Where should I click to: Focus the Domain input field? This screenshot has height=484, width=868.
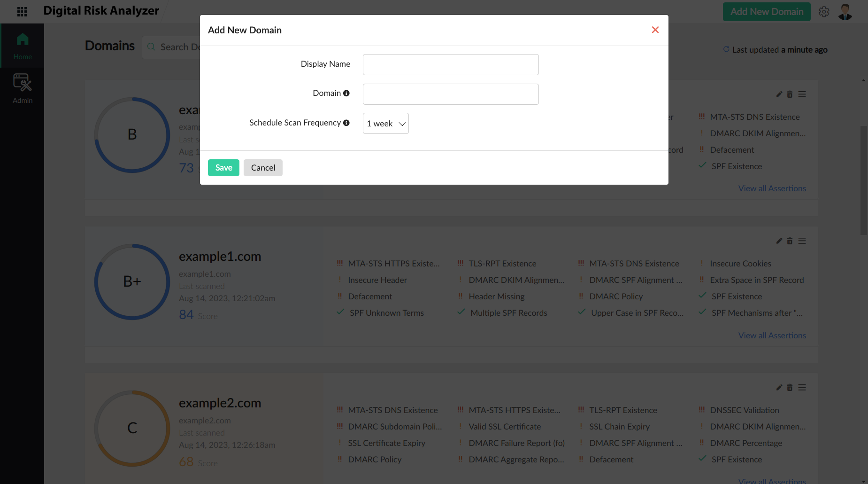[451, 94]
